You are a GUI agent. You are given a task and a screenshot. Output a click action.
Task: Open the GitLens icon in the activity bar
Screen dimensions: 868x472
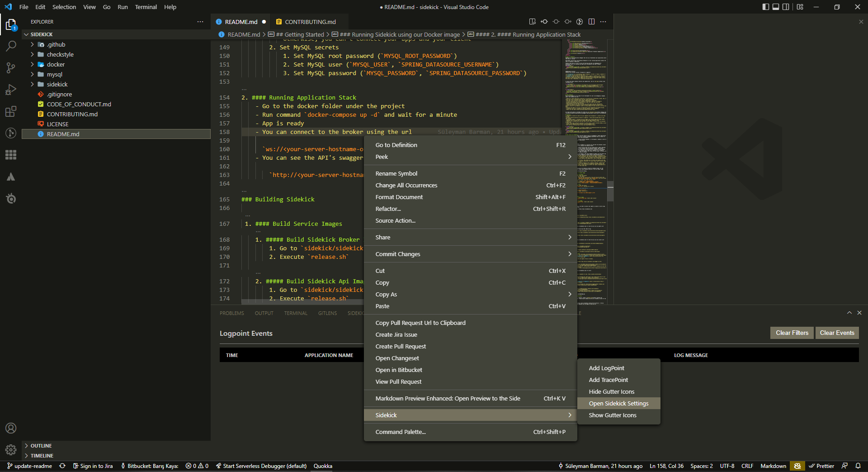pos(11,133)
